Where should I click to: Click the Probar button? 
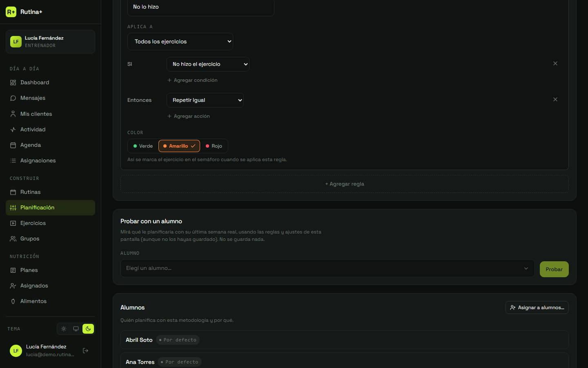click(x=554, y=269)
